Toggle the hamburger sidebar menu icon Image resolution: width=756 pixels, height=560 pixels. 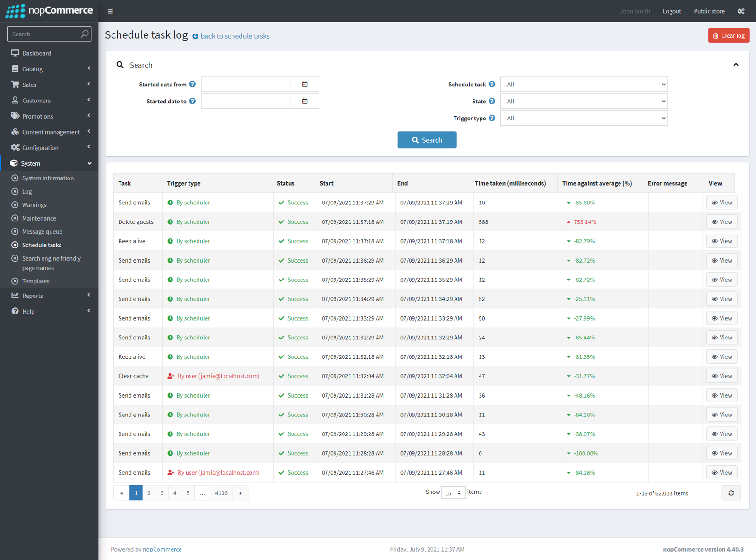point(110,11)
